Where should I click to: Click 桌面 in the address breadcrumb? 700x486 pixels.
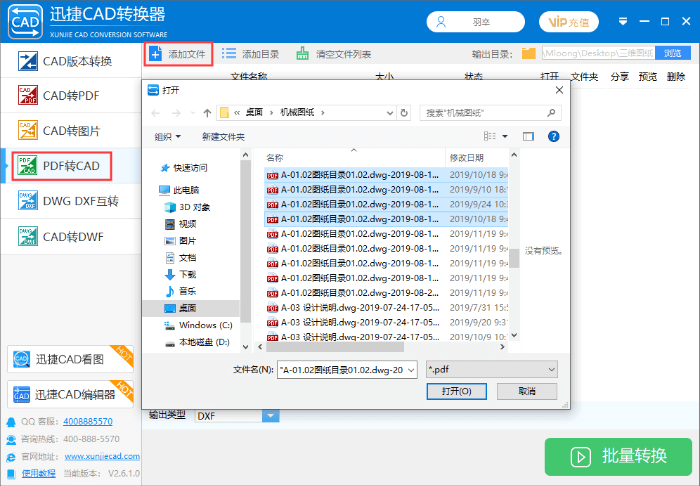pyautogui.click(x=254, y=112)
